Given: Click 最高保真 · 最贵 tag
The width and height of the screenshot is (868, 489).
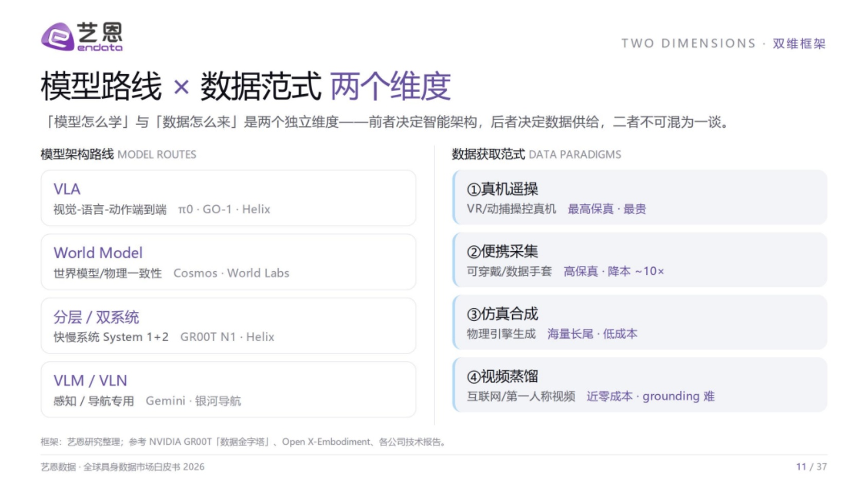Looking at the screenshot, I should (x=607, y=209).
